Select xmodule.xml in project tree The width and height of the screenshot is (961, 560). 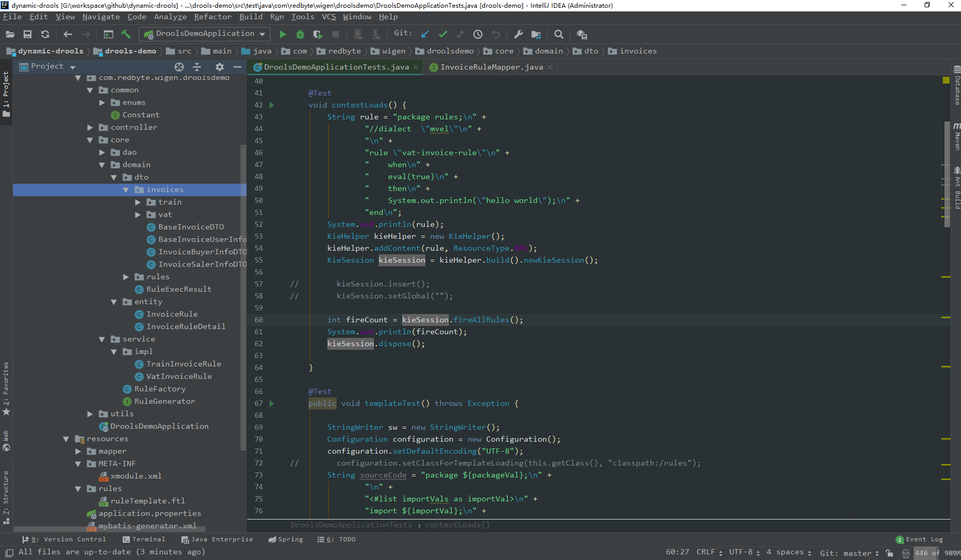point(136,476)
